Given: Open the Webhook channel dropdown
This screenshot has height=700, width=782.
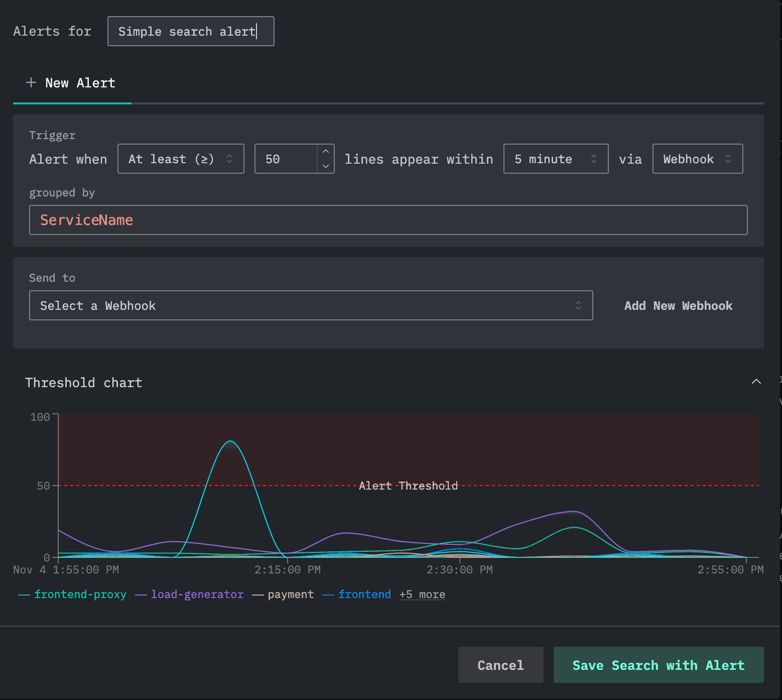Looking at the screenshot, I should pyautogui.click(x=697, y=159).
